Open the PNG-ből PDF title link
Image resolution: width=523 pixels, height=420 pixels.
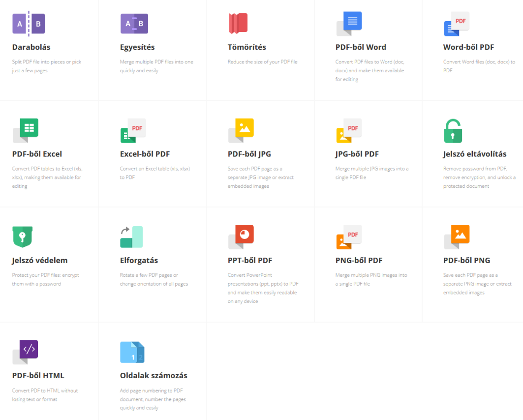[359, 261]
